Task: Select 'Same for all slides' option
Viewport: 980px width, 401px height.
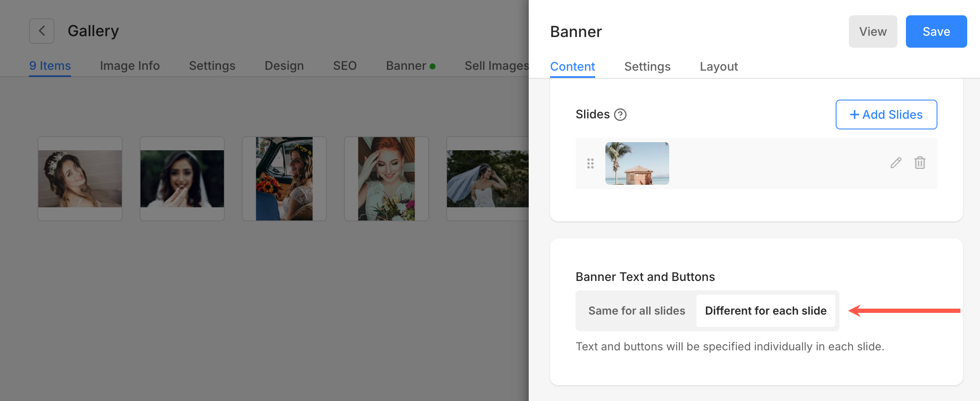Action: pyautogui.click(x=636, y=311)
